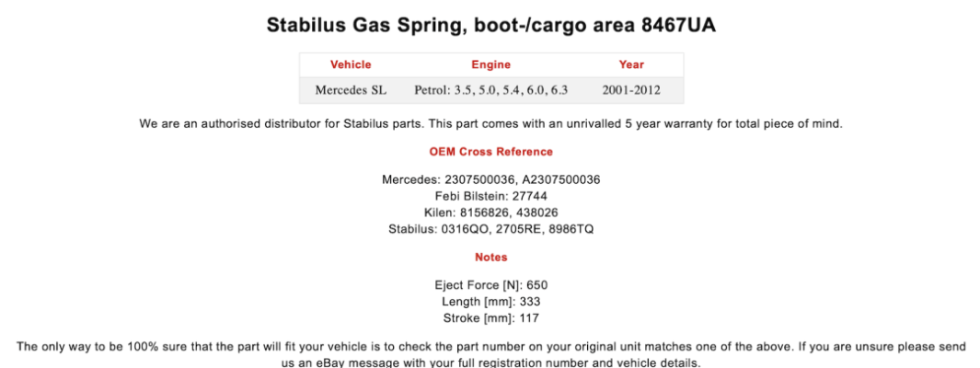Click Kilen part number 438026

pos(536,213)
